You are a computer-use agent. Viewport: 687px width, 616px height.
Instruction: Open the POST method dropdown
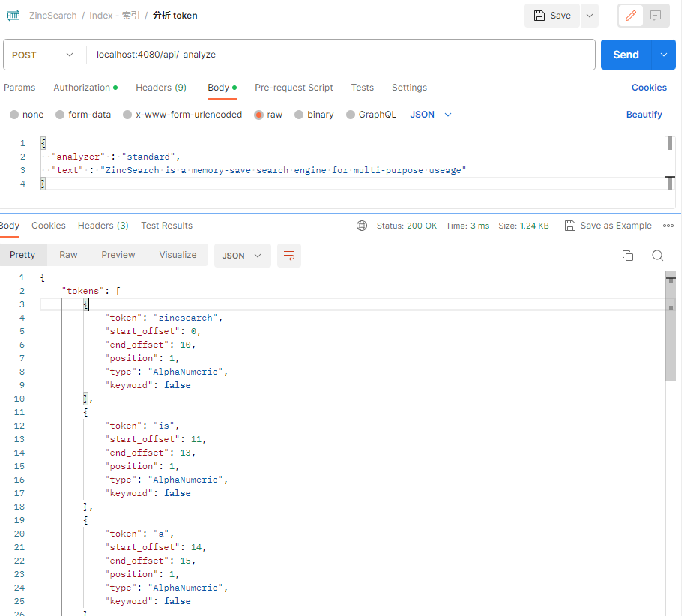coord(43,55)
